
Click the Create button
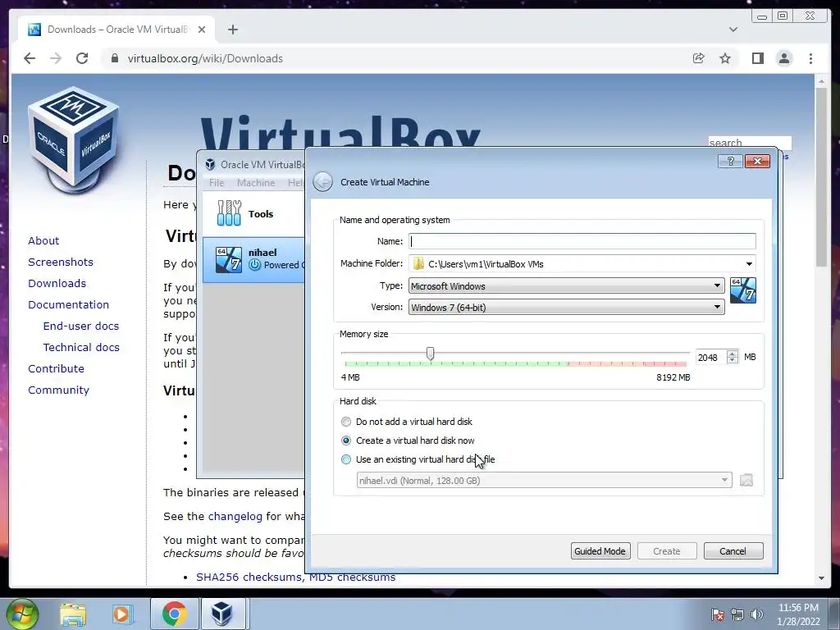[667, 550]
